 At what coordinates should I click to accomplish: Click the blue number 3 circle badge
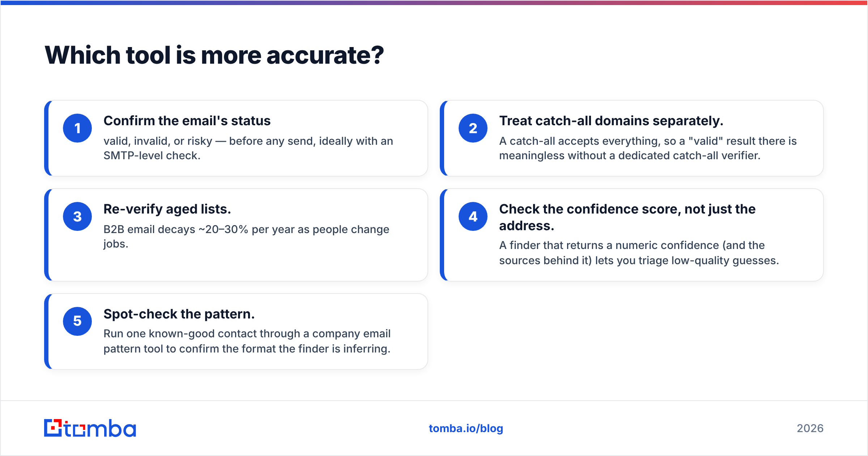click(77, 216)
